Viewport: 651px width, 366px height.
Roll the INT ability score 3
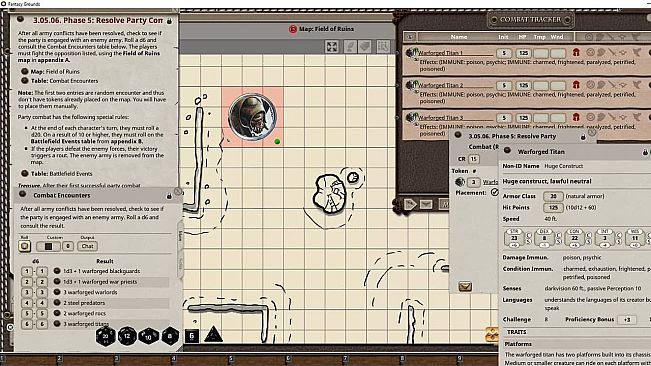point(604,238)
